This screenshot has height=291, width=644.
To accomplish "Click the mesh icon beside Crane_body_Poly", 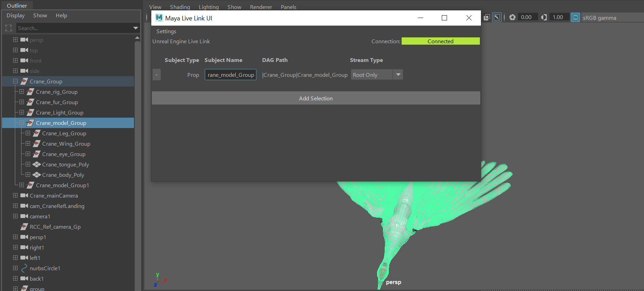I will [x=37, y=175].
